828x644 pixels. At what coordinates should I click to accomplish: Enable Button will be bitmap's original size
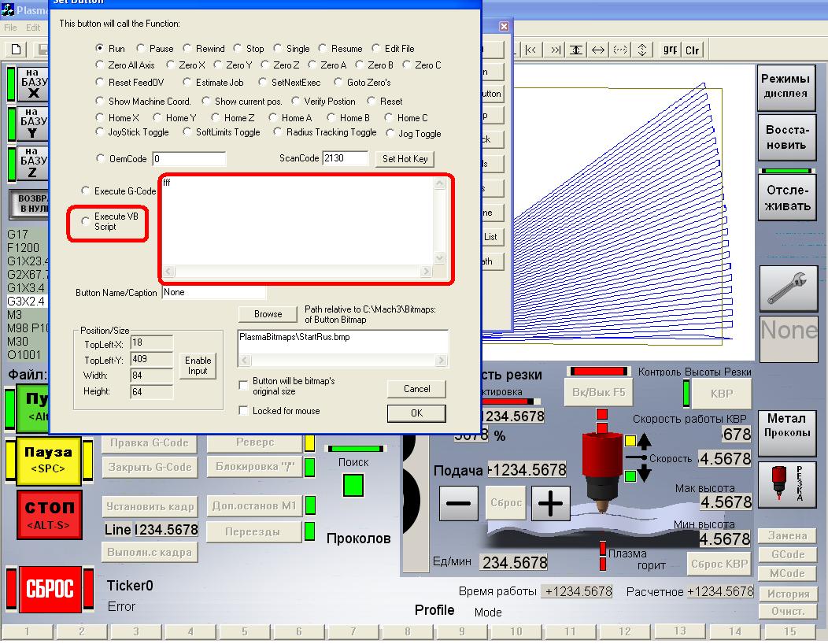243,385
